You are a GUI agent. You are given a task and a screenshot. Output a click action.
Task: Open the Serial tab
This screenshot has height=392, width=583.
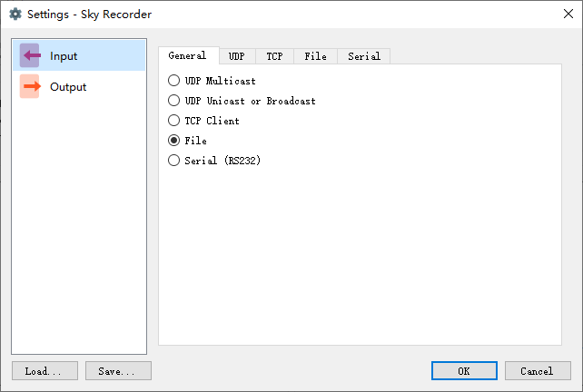tap(363, 56)
